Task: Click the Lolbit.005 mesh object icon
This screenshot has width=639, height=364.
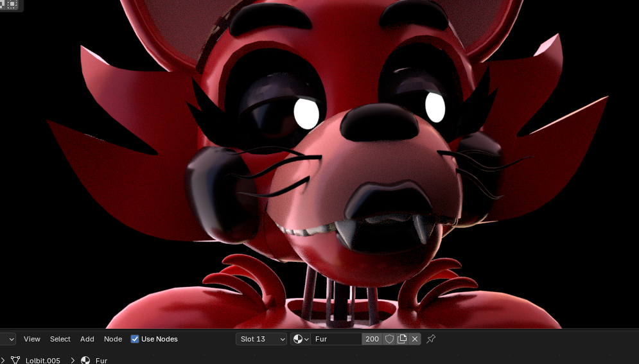Action: [15, 360]
